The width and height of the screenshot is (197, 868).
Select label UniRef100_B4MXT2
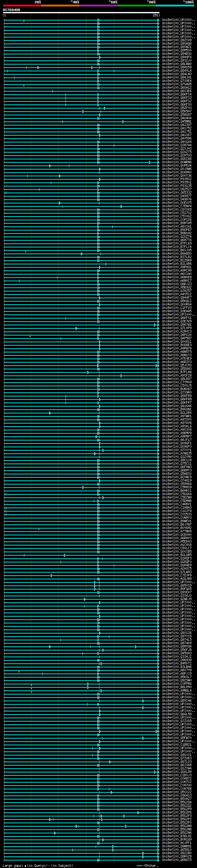point(177,664)
